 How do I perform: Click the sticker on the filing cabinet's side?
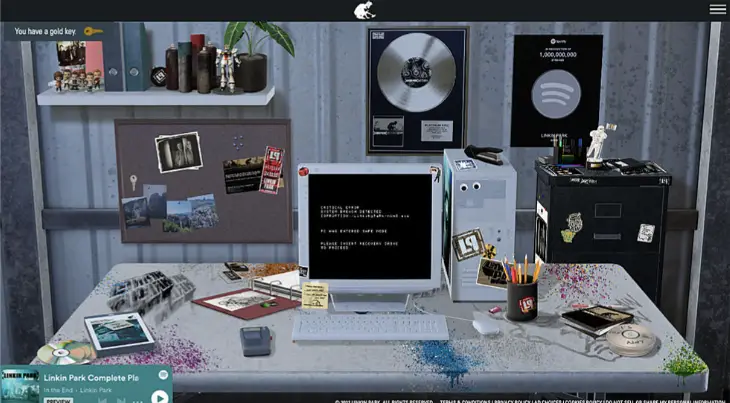click(541, 233)
